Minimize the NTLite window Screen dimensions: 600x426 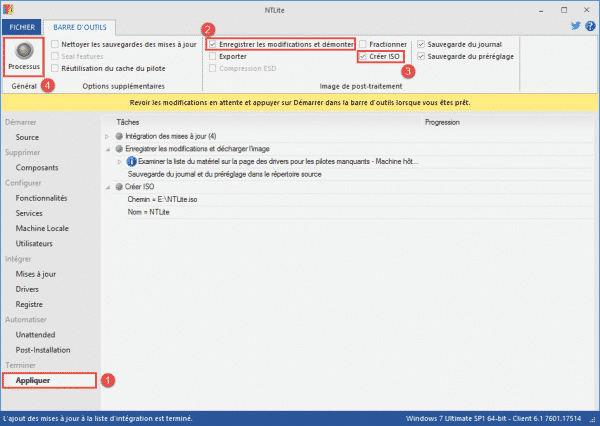click(x=541, y=10)
